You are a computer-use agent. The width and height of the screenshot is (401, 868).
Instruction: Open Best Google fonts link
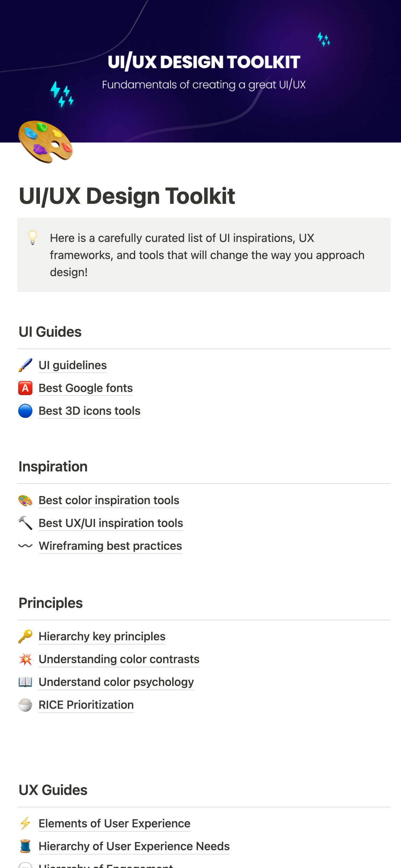(86, 388)
